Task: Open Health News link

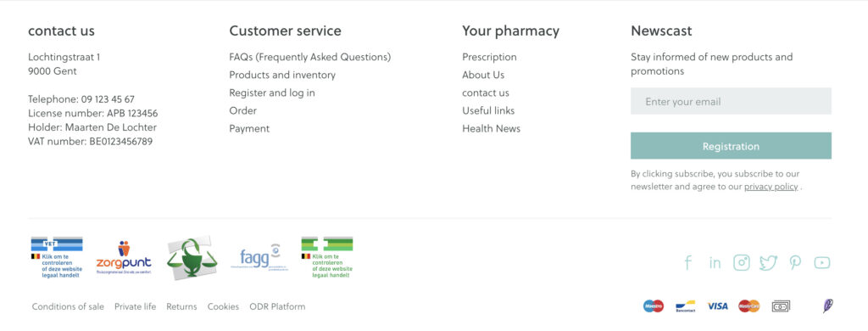Action: [492, 129]
